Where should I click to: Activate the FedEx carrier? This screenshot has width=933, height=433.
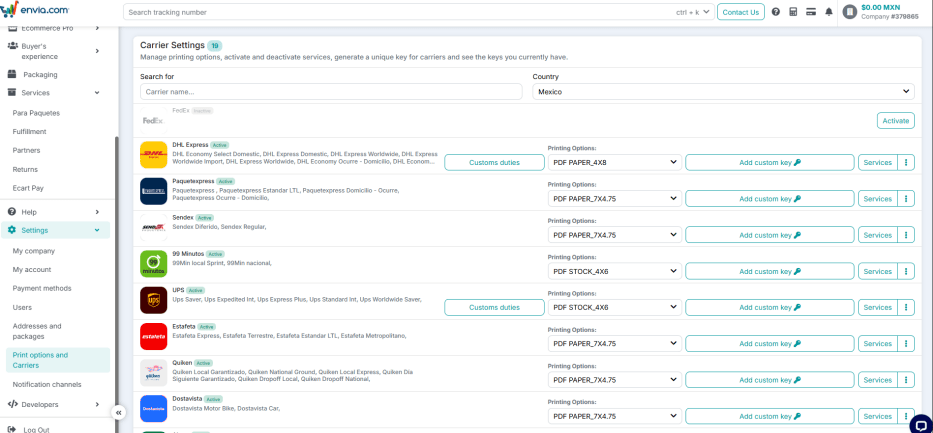pyautogui.click(x=896, y=121)
